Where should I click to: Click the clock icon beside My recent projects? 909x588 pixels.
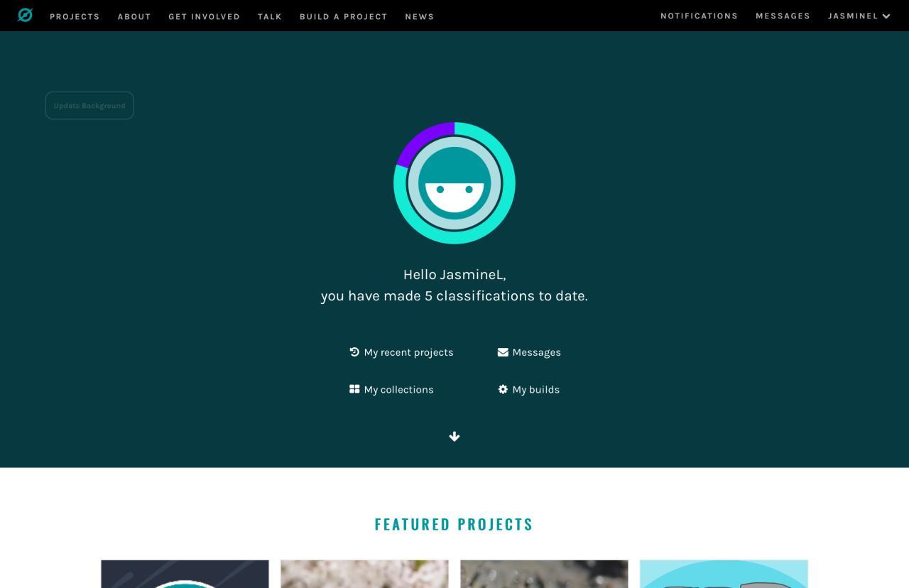[354, 352]
